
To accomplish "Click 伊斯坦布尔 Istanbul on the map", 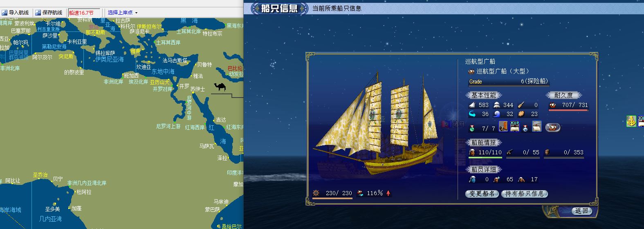I will [149, 27].
